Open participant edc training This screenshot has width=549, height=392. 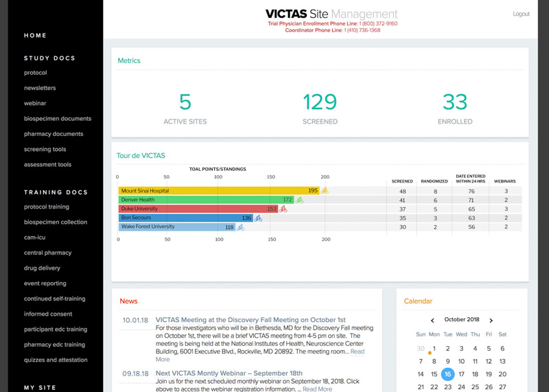pos(56,330)
